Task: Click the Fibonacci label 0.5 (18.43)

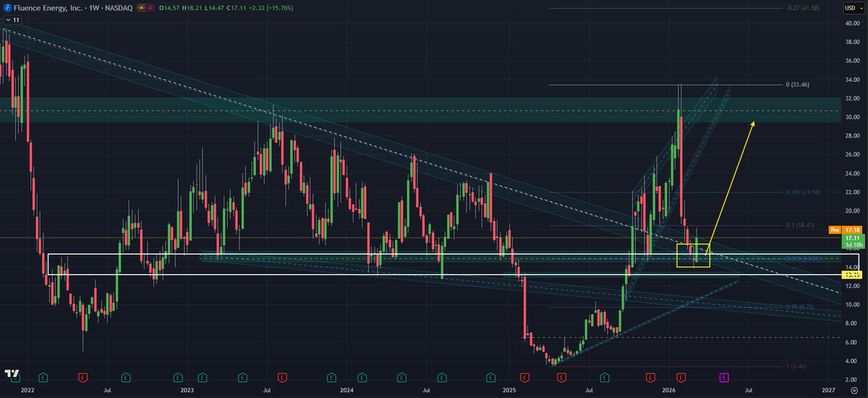Action: point(801,225)
